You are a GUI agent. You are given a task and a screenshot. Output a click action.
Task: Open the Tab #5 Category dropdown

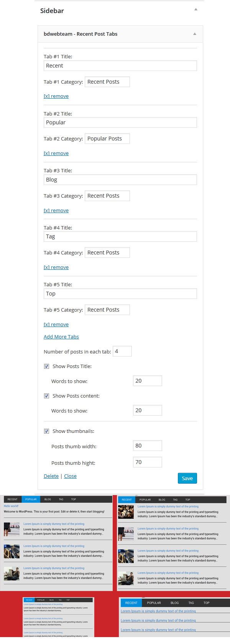click(107, 310)
